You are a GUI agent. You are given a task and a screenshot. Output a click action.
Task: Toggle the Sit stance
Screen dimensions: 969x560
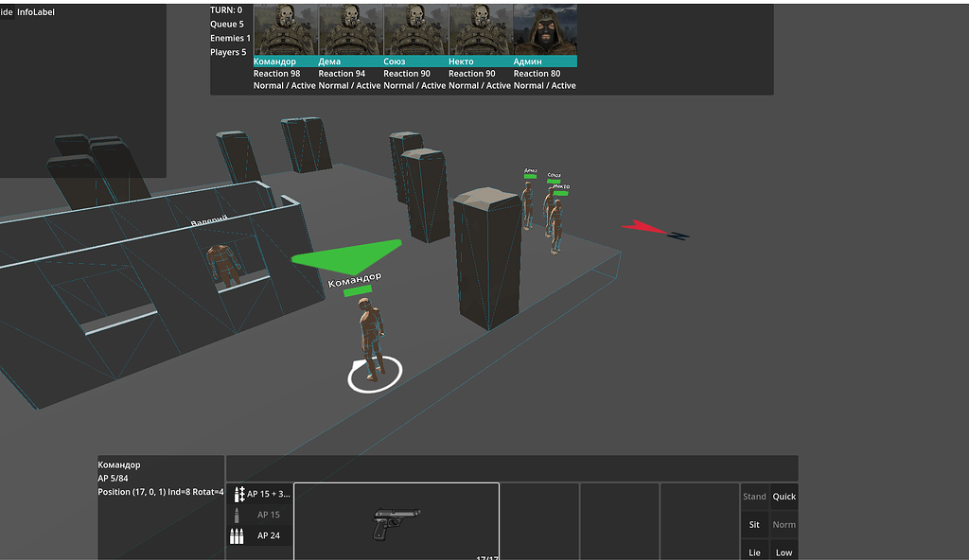point(754,524)
